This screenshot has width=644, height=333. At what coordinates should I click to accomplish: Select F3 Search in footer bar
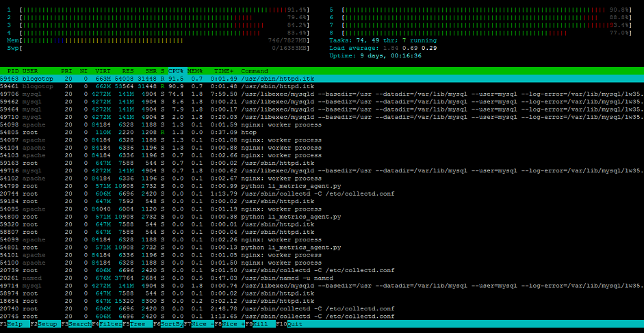(76, 324)
